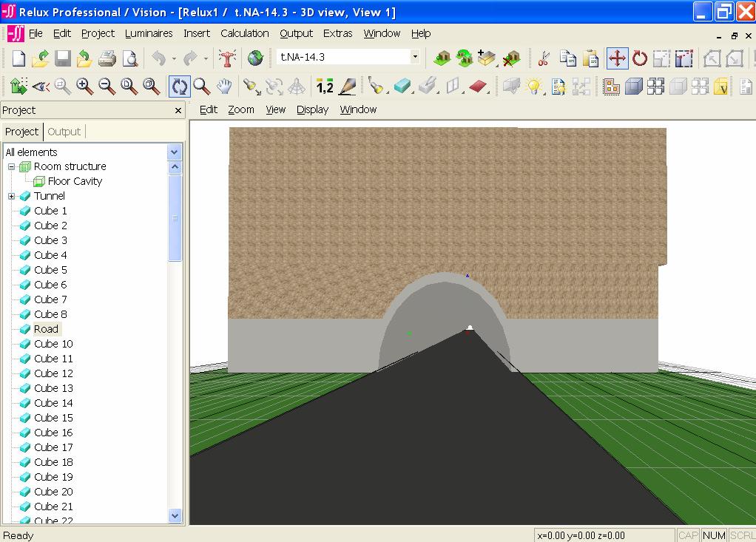Viewport: 756px width, 542px height.
Task: Click the red beacon calculation icon
Action: 227,58
